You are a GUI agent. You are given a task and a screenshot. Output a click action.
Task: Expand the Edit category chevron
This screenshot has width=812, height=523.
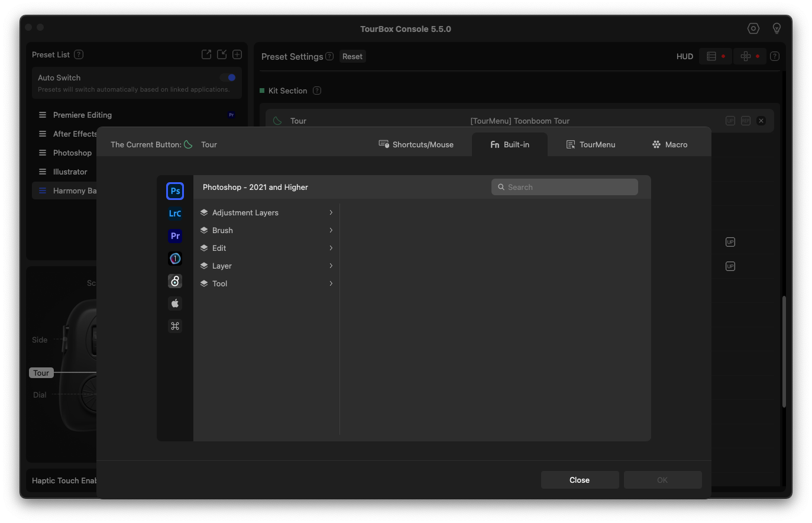(x=331, y=248)
